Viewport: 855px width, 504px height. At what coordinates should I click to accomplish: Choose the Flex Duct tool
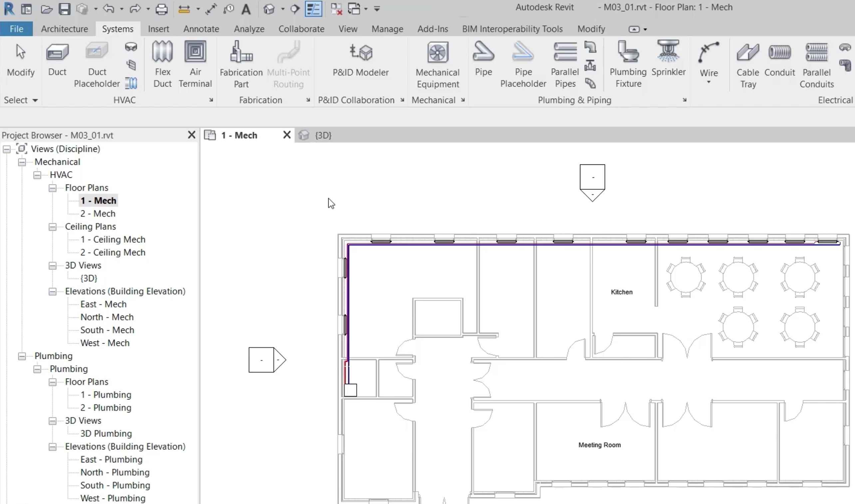tap(162, 65)
